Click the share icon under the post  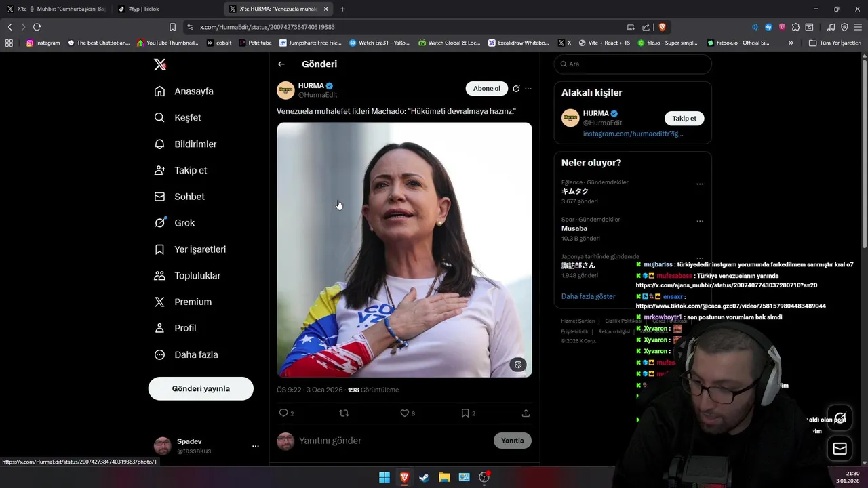click(526, 413)
